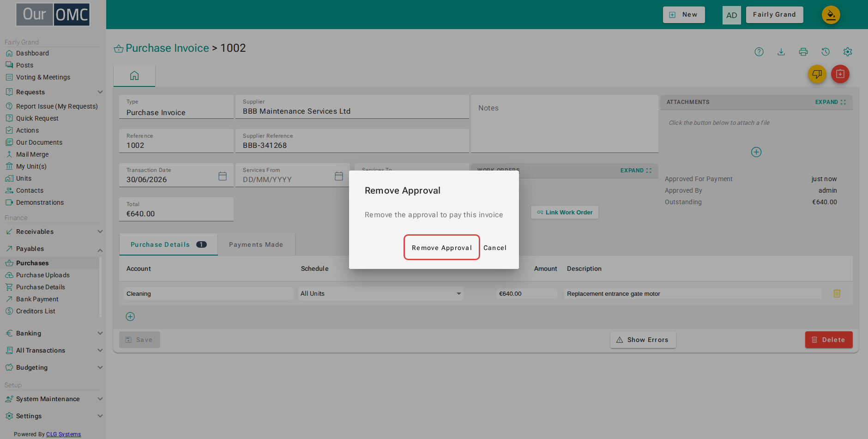Screen dimensions: 868x439
Task: Add an attachment with plus icon
Action: point(756,152)
